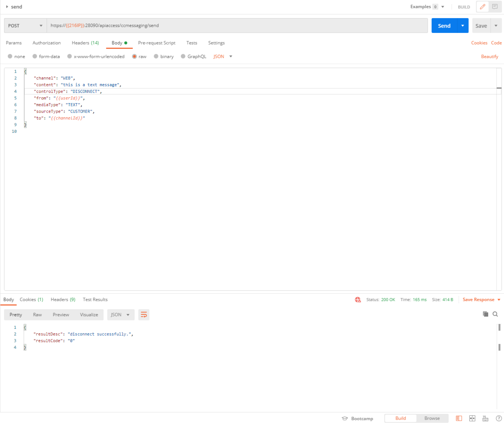The image size is (504, 423).
Task: Select the binary body radio button
Action: click(x=156, y=56)
